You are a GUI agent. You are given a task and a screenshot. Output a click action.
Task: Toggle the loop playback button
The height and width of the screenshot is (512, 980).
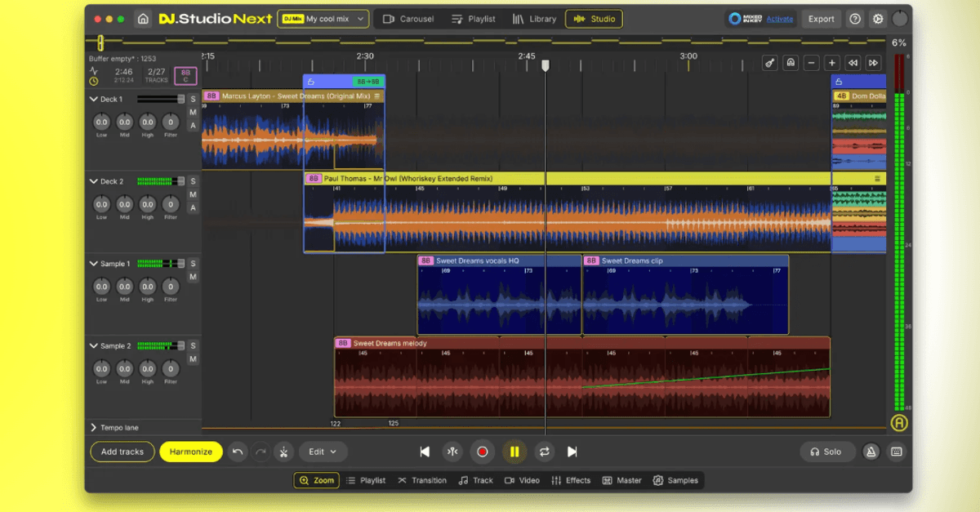(x=543, y=452)
